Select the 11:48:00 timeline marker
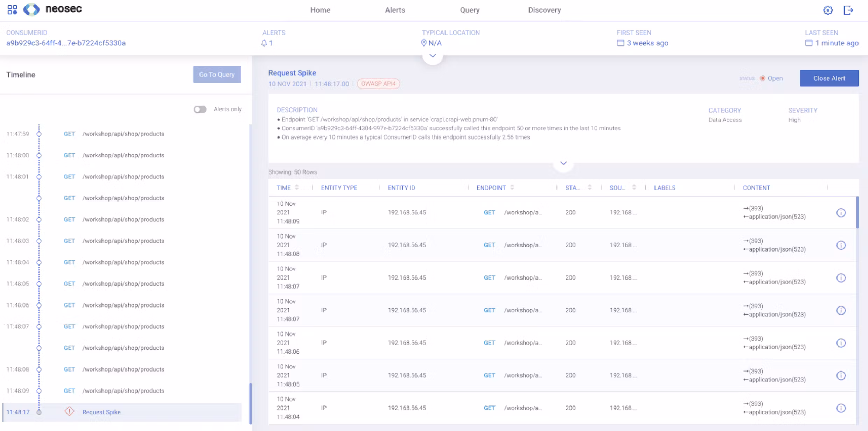This screenshot has height=431, width=868. [x=39, y=155]
